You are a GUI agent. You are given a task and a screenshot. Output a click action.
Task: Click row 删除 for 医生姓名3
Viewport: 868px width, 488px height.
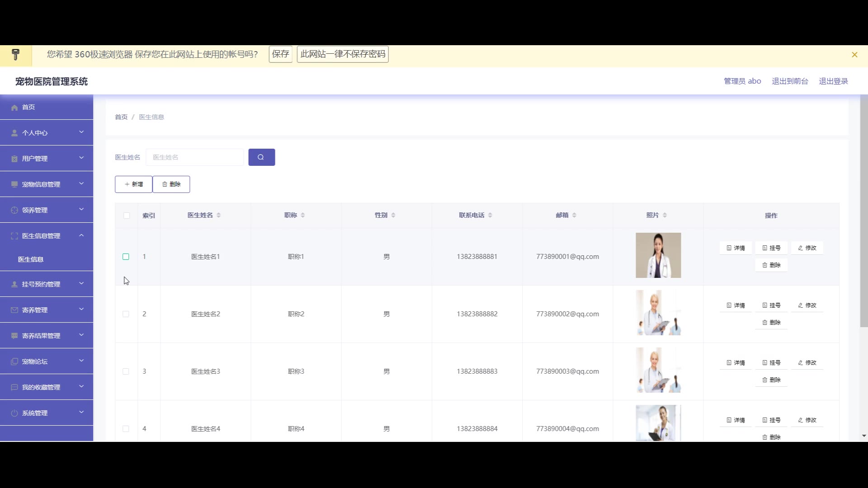[771, 380]
